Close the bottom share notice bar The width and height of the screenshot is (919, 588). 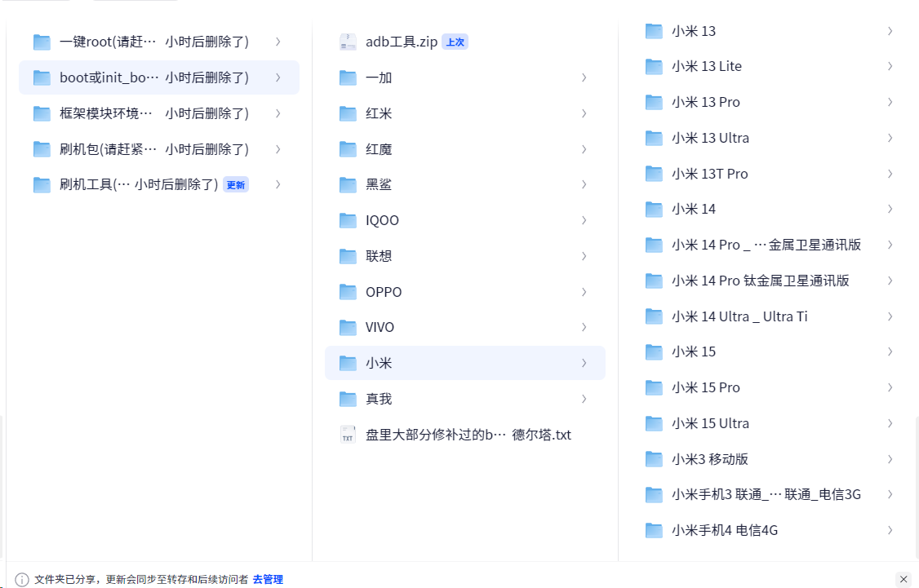point(903,579)
